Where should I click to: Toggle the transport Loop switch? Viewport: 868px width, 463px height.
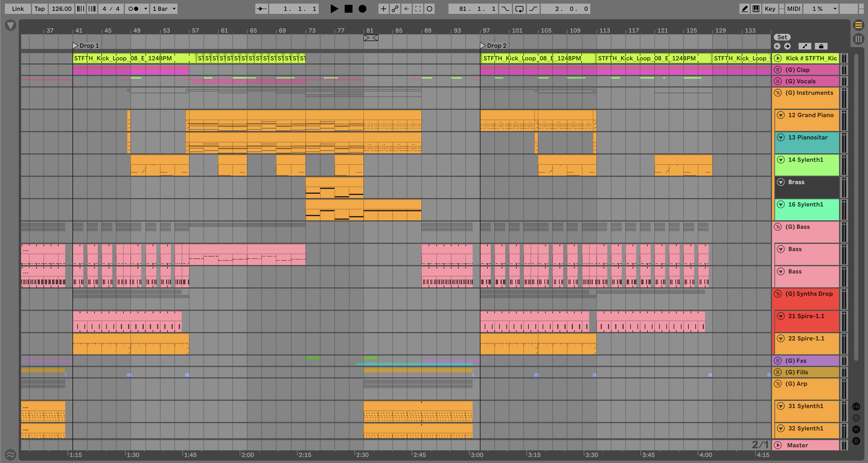(519, 9)
